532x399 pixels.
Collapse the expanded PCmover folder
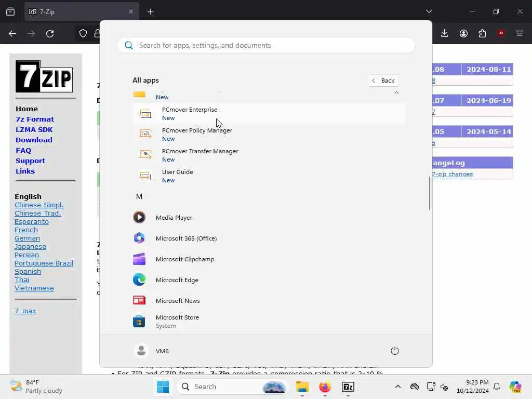pos(396,92)
